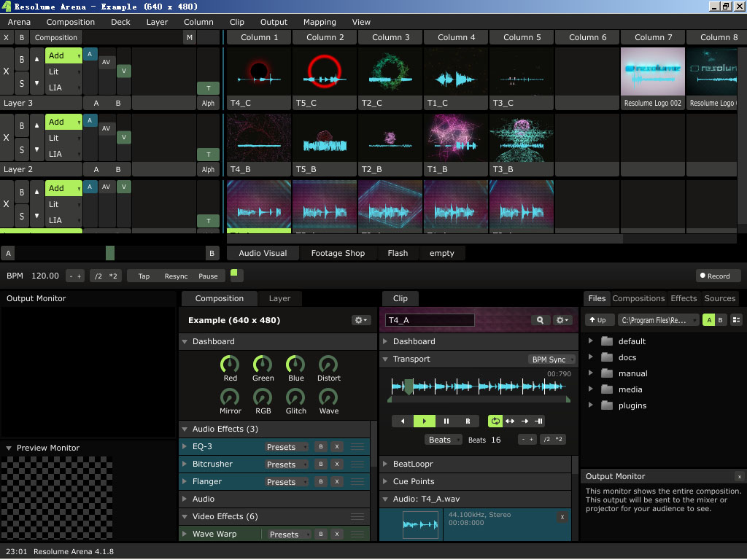Toggle solo S on Layer 3
The image size is (747, 560).
pyautogui.click(x=21, y=83)
